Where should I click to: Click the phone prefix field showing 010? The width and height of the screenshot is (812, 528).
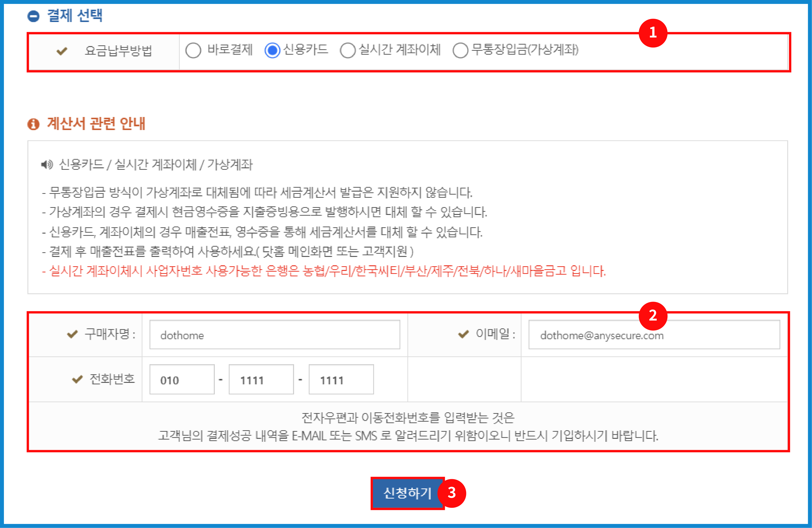[x=182, y=379]
